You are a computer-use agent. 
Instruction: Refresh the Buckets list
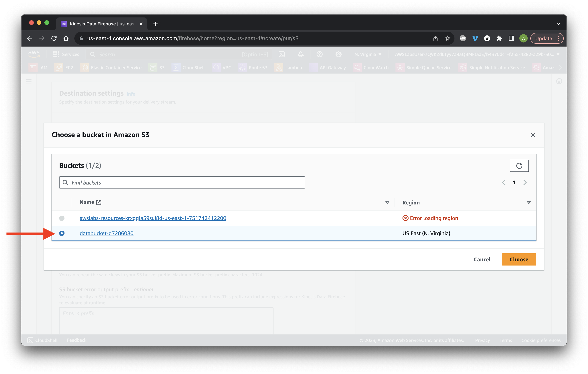[519, 166]
